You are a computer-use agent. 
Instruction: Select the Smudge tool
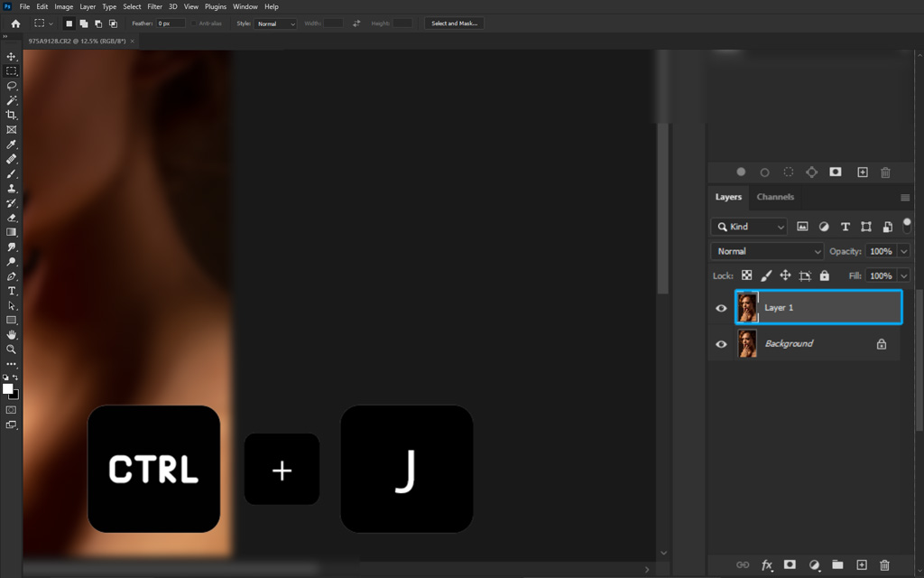pos(11,247)
